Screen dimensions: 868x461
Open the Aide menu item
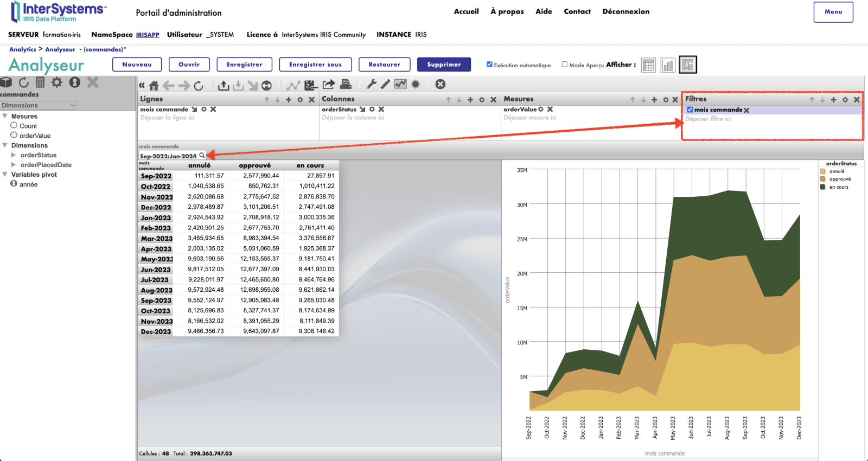(x=544, y=11)
